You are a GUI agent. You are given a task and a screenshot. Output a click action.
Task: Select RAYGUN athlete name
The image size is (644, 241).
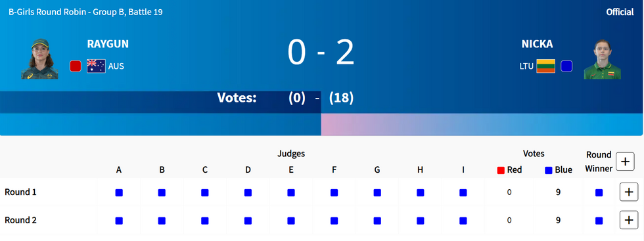pos(108,45)
